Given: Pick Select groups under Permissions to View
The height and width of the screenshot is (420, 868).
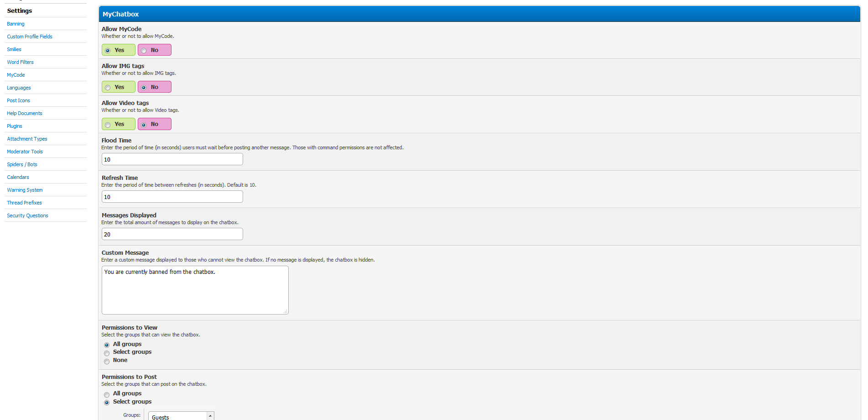Looking at the screenshot, I should [x=107, y=353].
